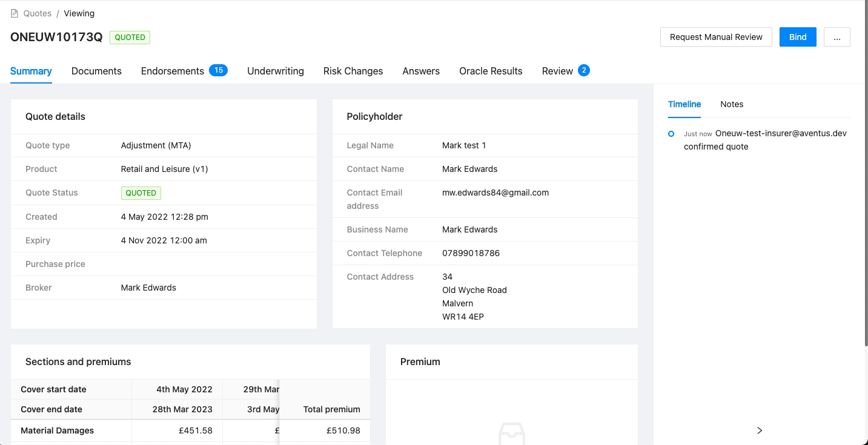Click the 'Premium' card heading
This screenshot has width=868, height=445.
[420, 361]
